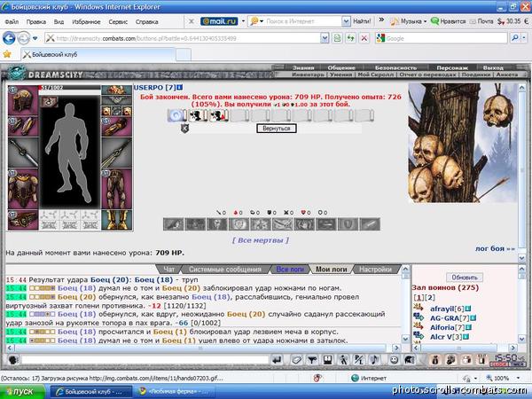Click the browser Back button
The height and width of the screenshot is (399, 532).
pos(9,38)
